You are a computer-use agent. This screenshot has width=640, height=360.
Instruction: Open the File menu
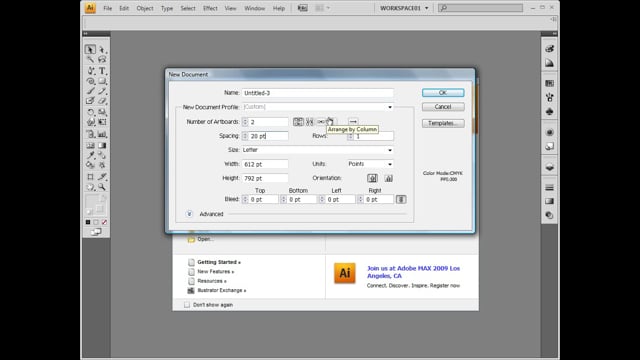108,8
